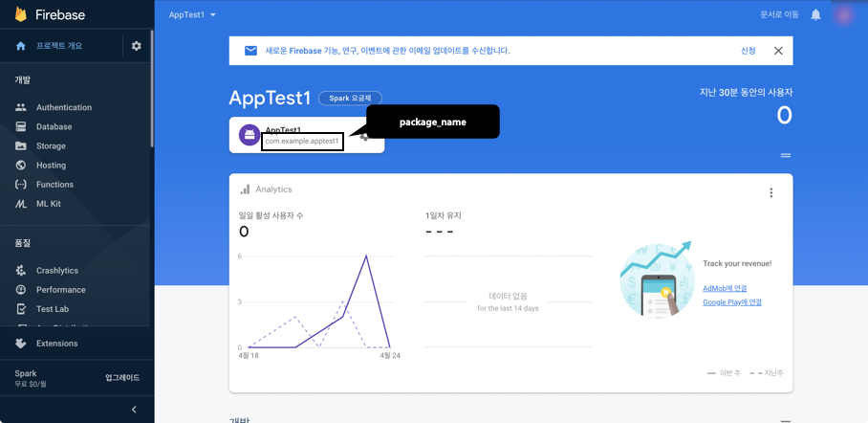Click the email envelope icon in the banner

(x=250, y=51)
